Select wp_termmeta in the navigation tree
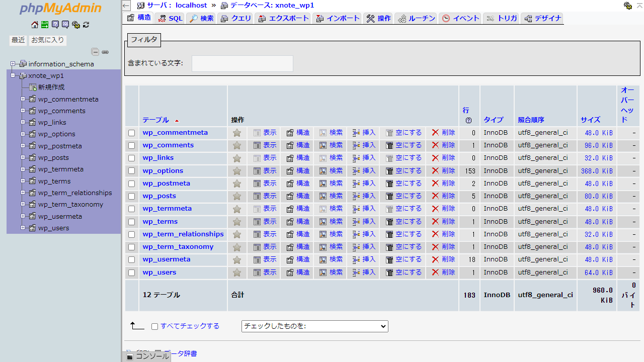This screenshot has width=644, height=362. (61, 169)
